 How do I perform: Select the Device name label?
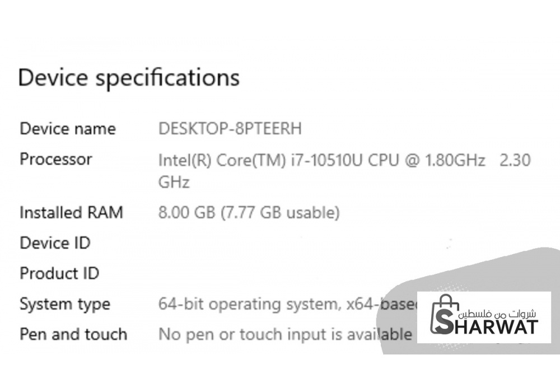(68, 129)
